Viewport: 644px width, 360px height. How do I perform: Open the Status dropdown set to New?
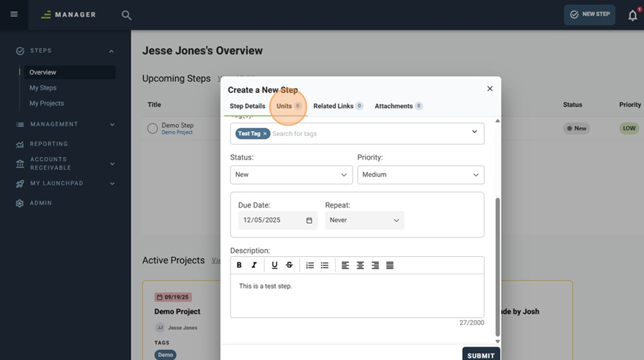(x=291, y=175)
